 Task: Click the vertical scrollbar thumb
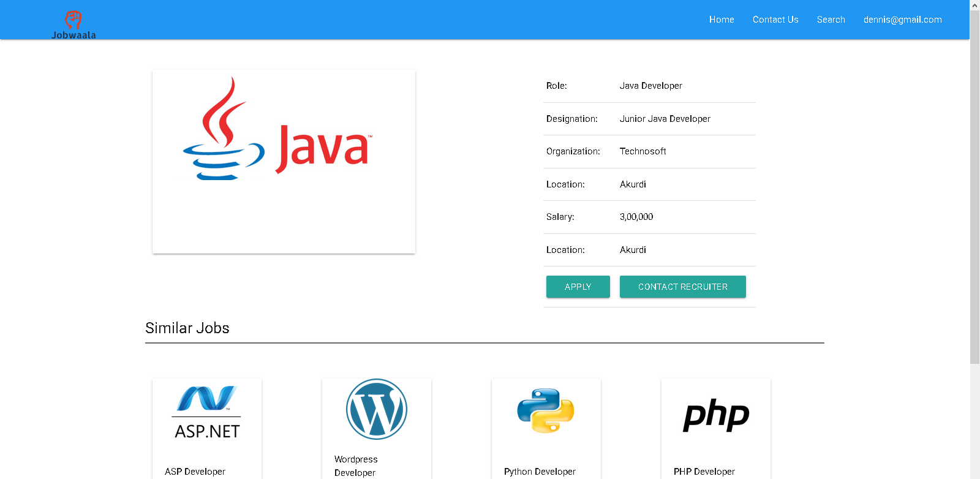tap(974, 184)
